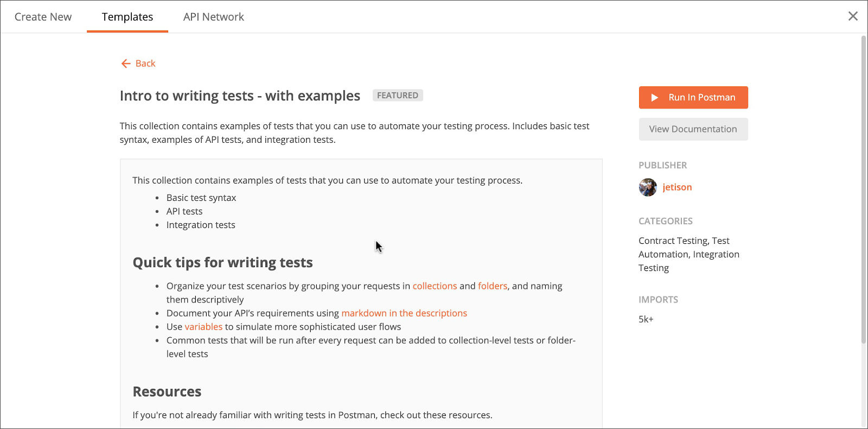The image size is (868, 429).
Task: Click the vertical scrollbar thumb
Action: pyautogui.click(x=864, y=190)
